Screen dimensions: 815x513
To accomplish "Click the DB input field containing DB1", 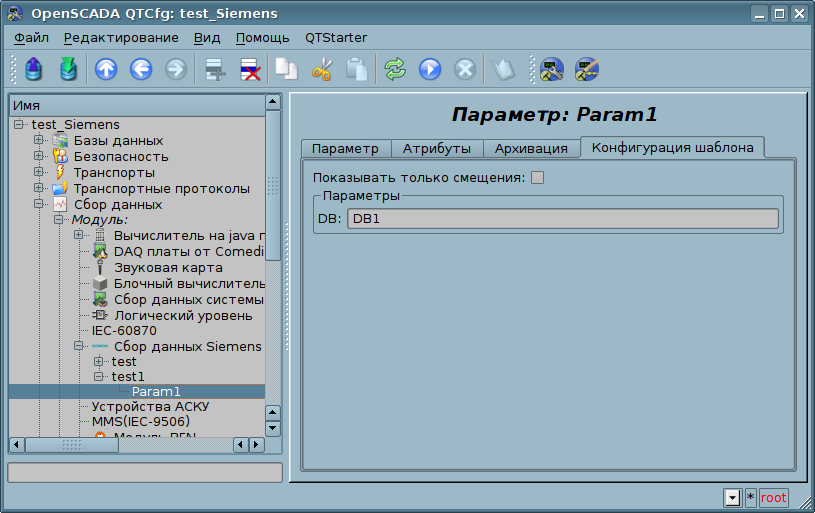I will pyautogui.click(x=562, y=219).
